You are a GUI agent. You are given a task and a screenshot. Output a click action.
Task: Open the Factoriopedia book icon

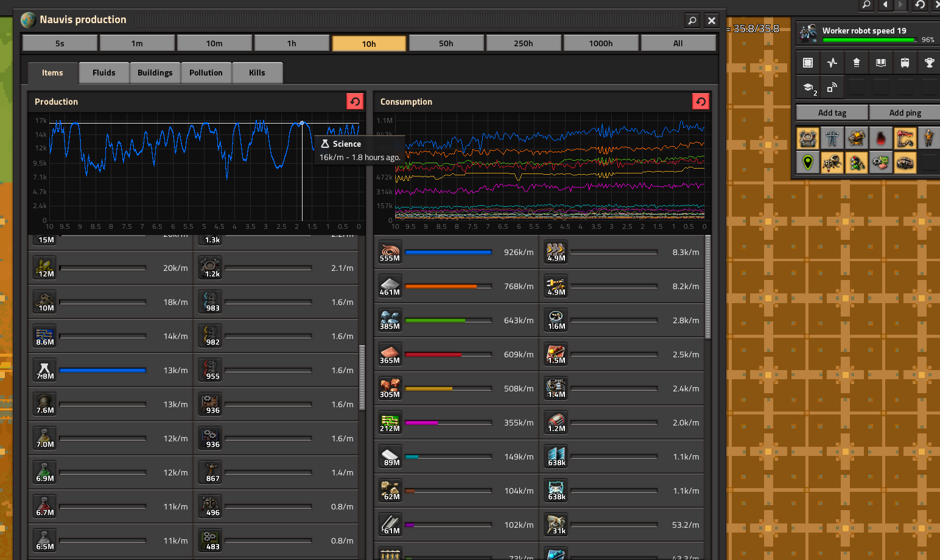881,63
